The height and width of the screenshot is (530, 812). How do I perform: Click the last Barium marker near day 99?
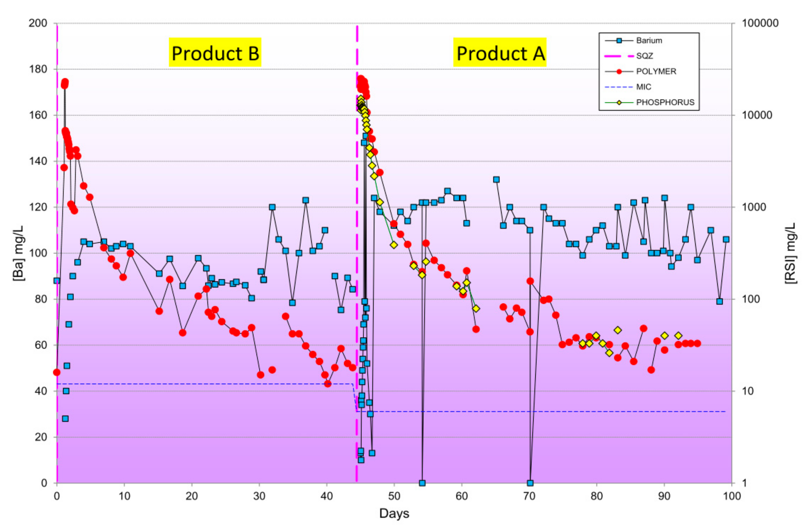coord(726,240)
